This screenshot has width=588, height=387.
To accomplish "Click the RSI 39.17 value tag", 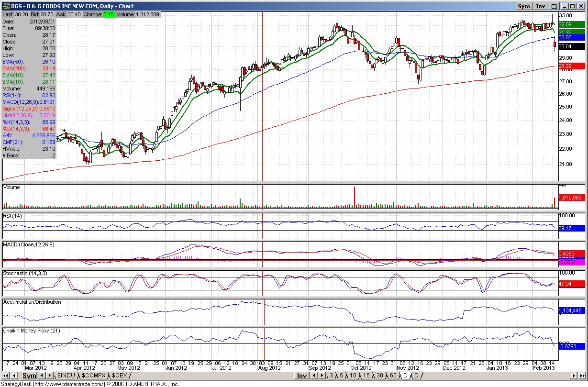I will [571, 228].
